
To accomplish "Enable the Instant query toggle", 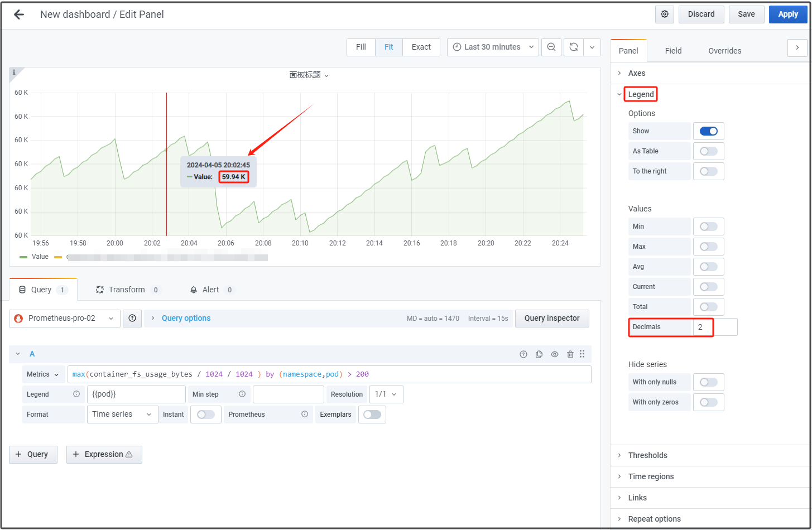I will pyautogui.click(x=205, y=415).
